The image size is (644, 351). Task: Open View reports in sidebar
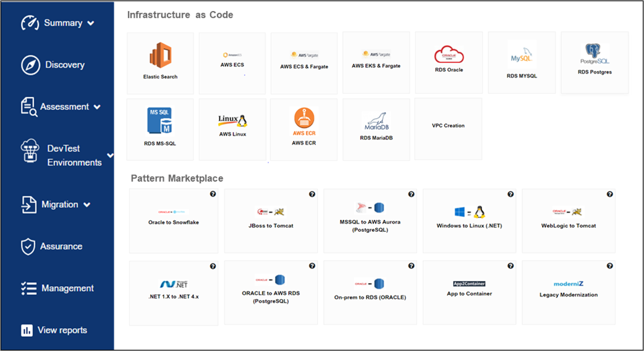pyautogui.click(x=54, y=330)
